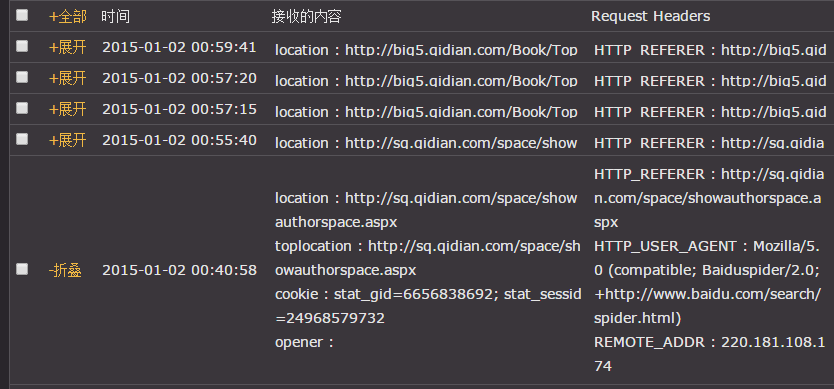Image resolution: width=834 pixels, height=389 pixels.
Task: Collapse the 00:40:58 row with -折叠
Action: click(x=65, y=270)
